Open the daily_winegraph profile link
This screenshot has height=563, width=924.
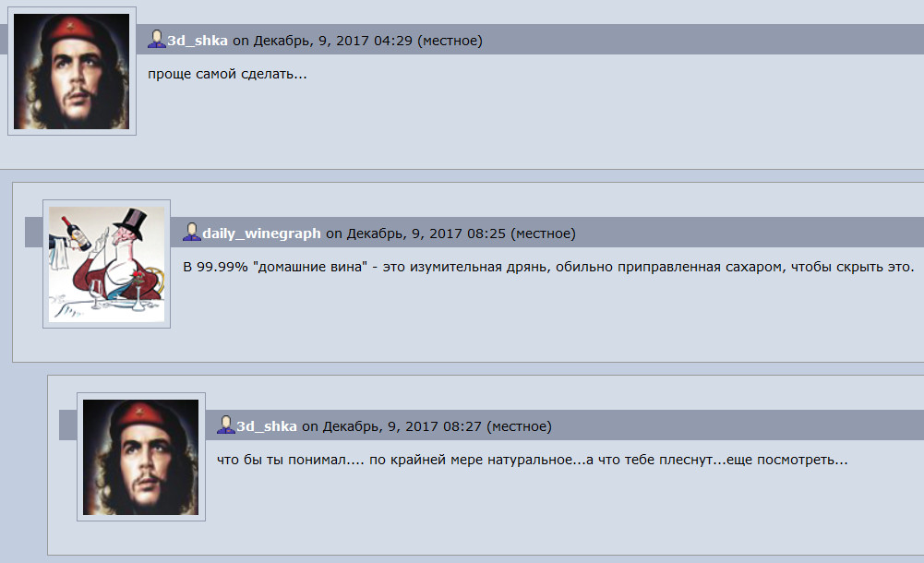[x=261, y=234]
